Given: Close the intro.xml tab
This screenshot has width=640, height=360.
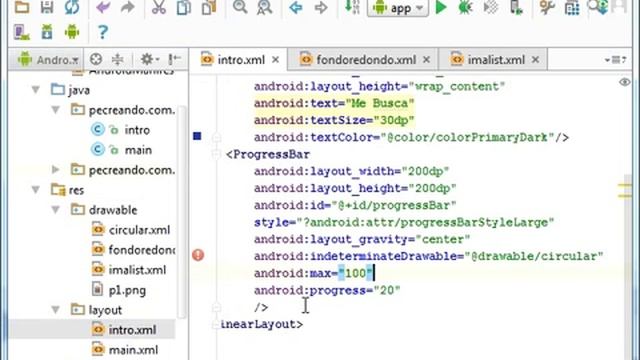Looking at the screenshot, I should pos(276,60).
